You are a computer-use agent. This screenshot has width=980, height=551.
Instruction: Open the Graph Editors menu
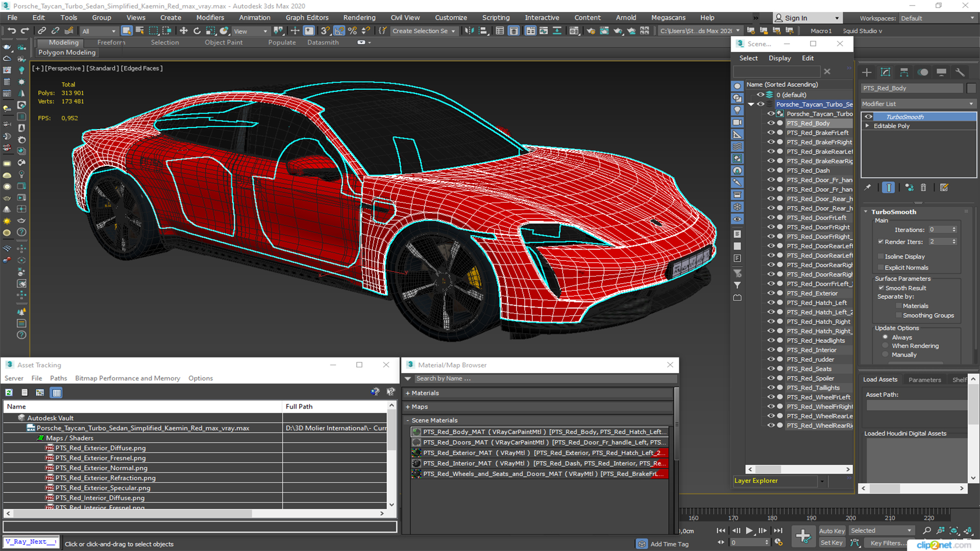307,17
